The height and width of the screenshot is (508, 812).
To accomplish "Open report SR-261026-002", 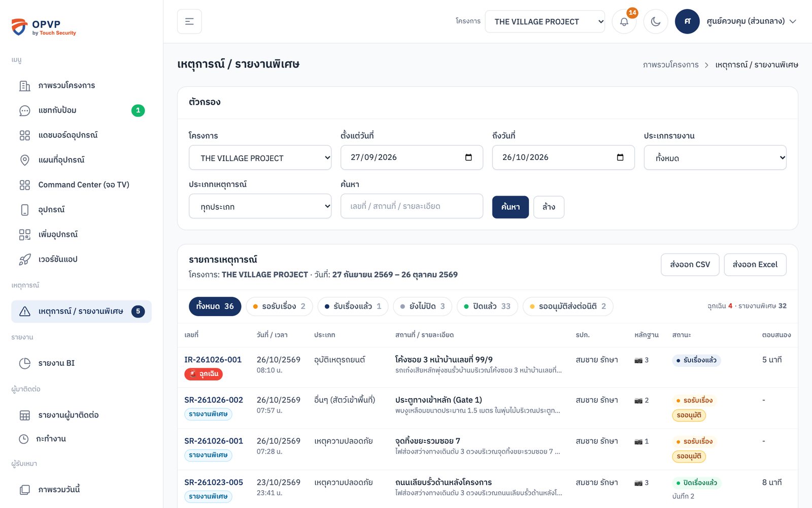I will click(214, 400).
